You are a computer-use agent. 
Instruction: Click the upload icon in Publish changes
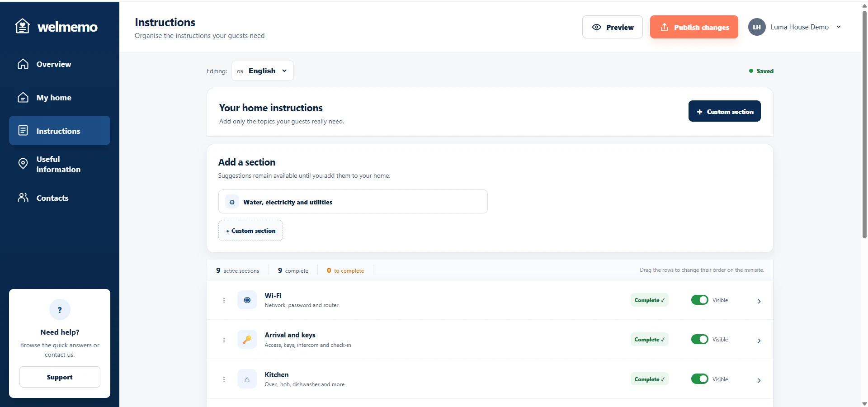tap(664, 27)
